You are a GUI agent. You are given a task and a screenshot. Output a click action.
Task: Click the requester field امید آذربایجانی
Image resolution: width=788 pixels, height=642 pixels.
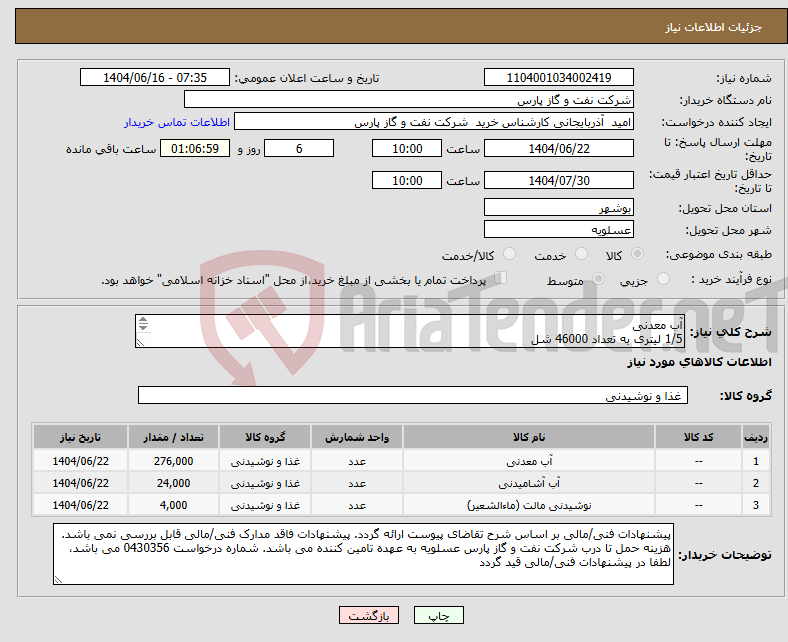click(434, 122)
